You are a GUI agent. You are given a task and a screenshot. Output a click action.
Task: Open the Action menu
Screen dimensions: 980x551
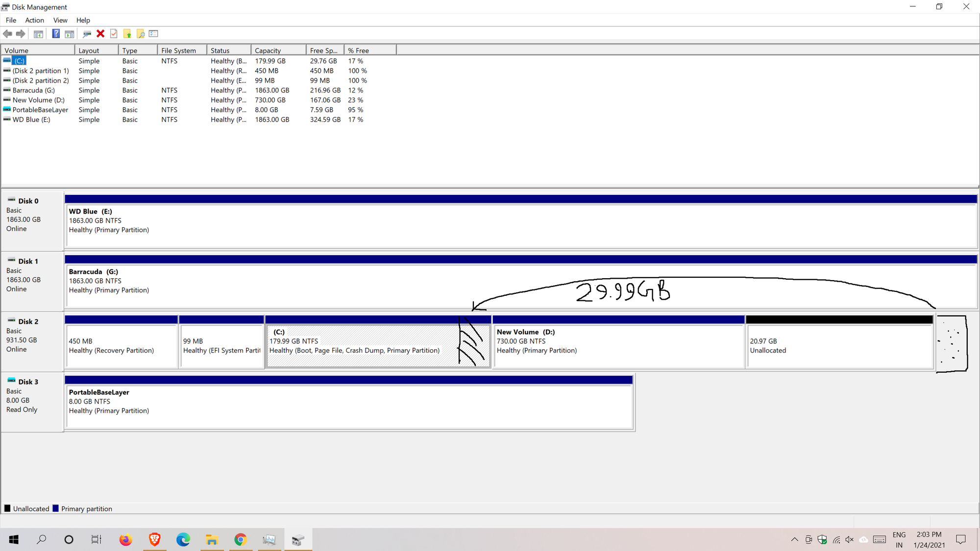tap(34, 20)
